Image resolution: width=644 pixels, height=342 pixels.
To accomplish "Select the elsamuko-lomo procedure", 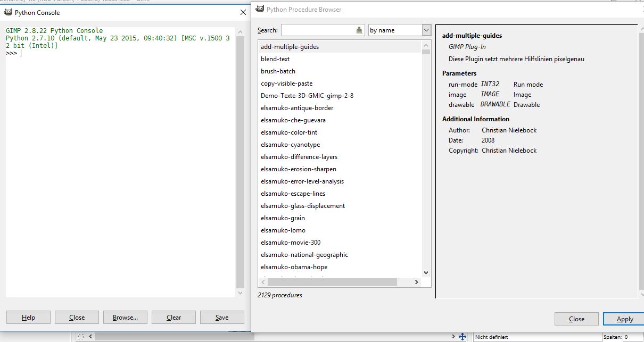I will point(340,230).
